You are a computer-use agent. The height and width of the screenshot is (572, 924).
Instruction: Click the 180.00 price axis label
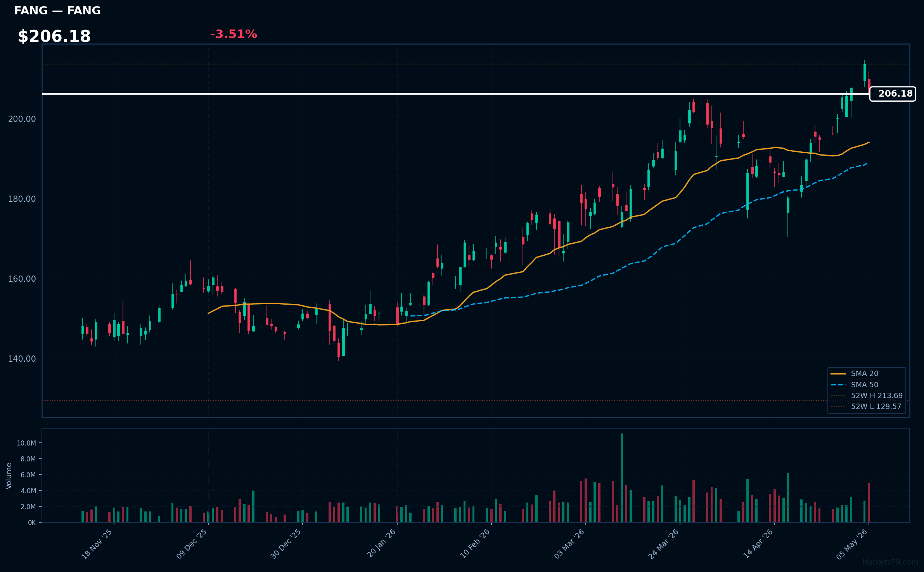point(22,199)
